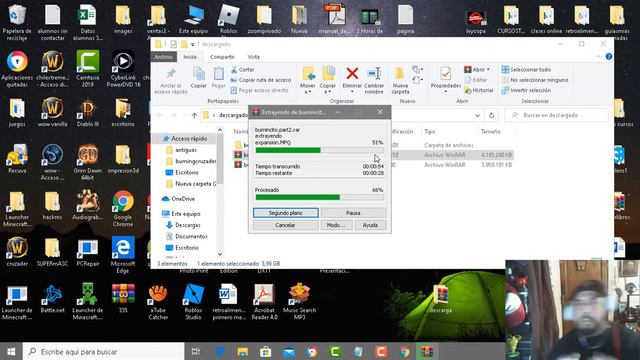
Task: Cancel extraction with the Cancelar button
Action: (285, 225)
